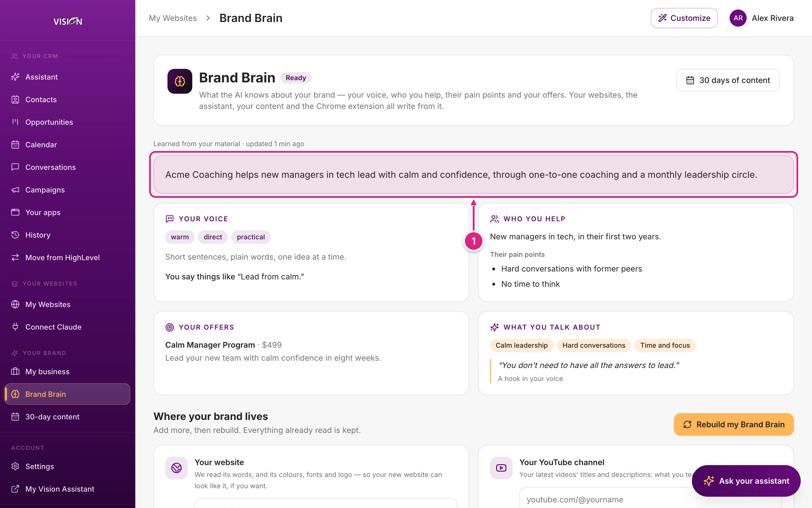Open Conversations from the sidebar menu

[67, 167]
